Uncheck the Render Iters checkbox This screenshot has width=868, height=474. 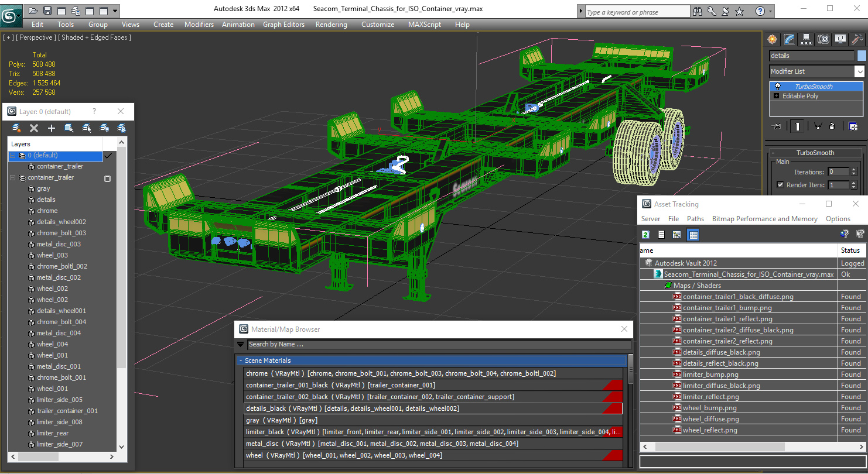(780, 185)
